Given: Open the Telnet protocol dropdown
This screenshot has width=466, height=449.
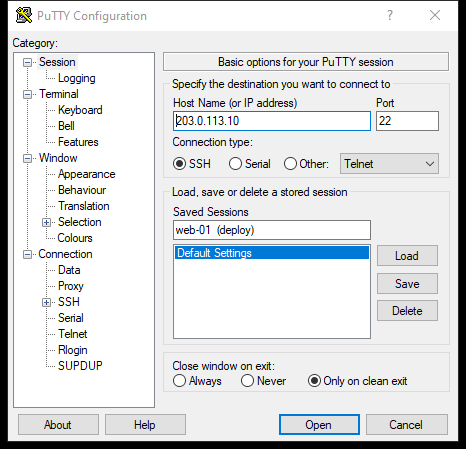Looking at the screenshot, I should (x=389, y=164).
